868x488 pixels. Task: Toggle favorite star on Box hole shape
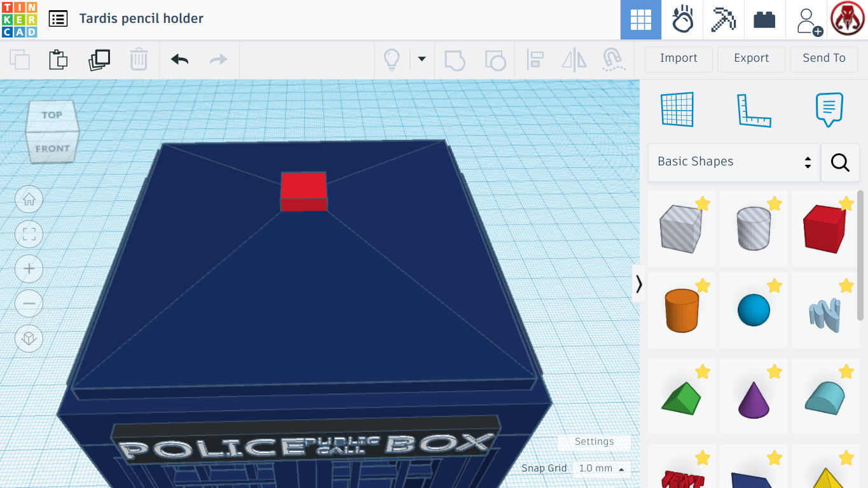(x=703, y=204)
